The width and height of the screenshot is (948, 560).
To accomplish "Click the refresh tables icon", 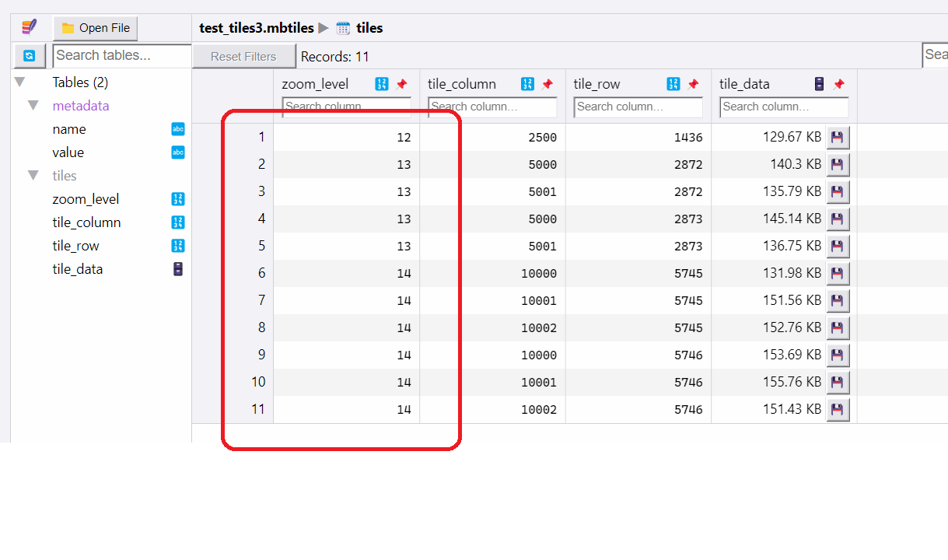I will 30,56.
